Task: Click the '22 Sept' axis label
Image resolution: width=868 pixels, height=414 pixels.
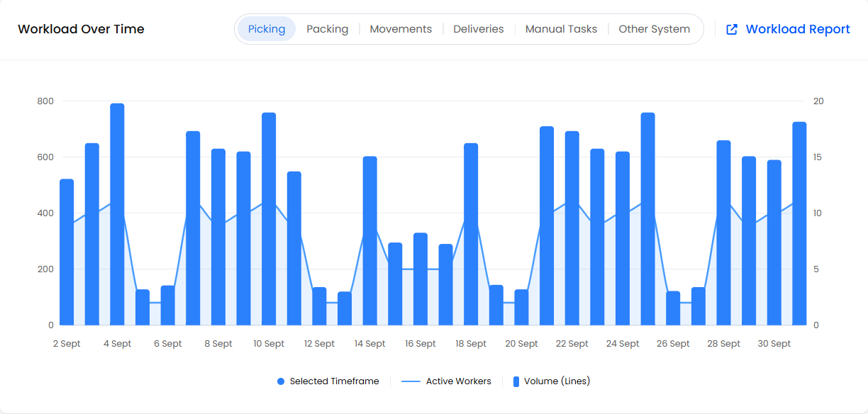Action: point(572,344)
